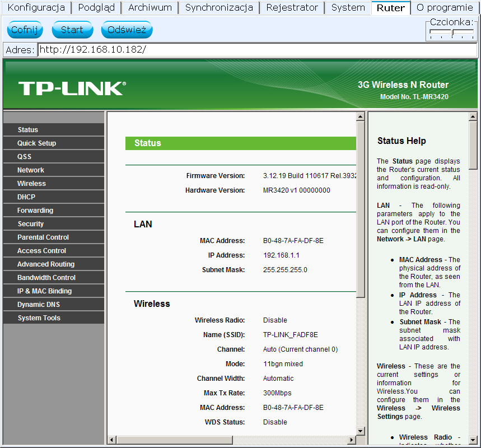Open the Wireless sidebar item
481x448 pixels.
click(54, 184)
